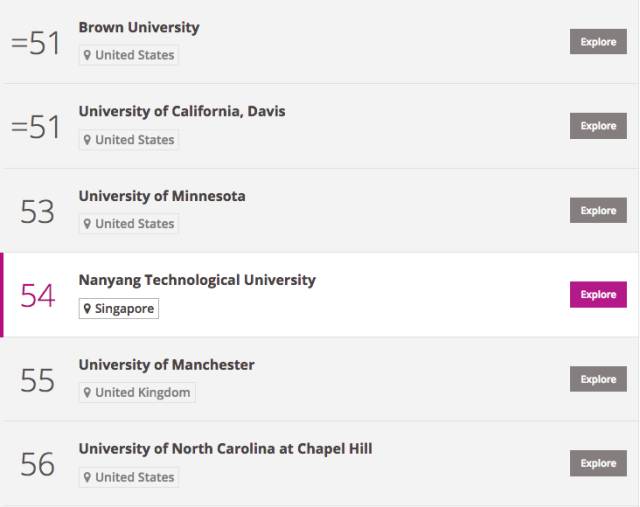Image resolution: width=640 pixels, height=507 pixels.
Task: Open University of North Carolina at Chapel Hill title
Action: (225, 449)
